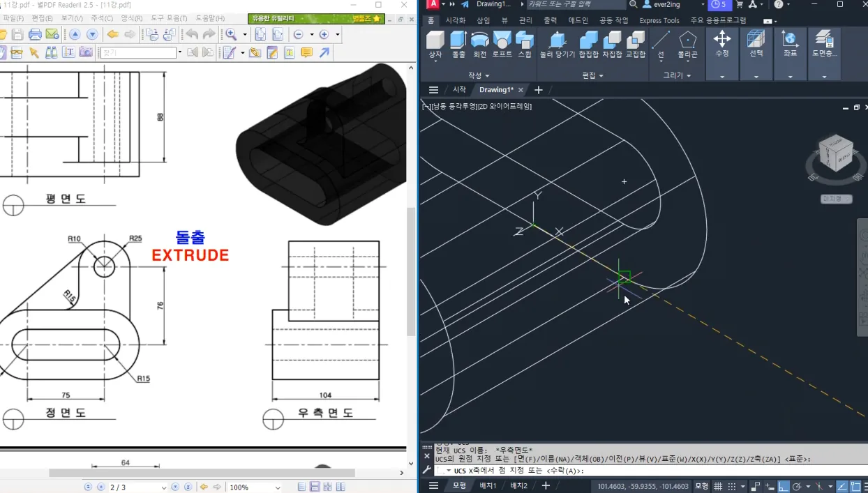Click the ViewCube in the drawing area
This screenshot has height=493, width=868.
click(x=836, y=153)
